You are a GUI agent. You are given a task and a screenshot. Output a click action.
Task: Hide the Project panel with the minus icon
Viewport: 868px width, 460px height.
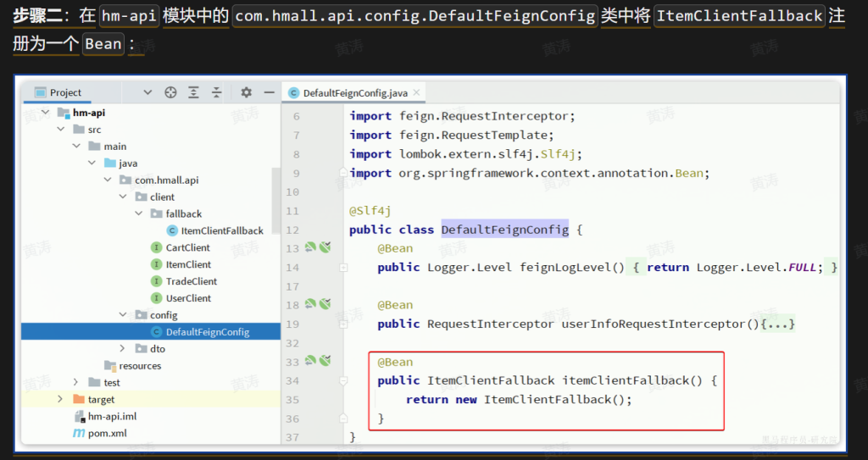pos(269,92)
